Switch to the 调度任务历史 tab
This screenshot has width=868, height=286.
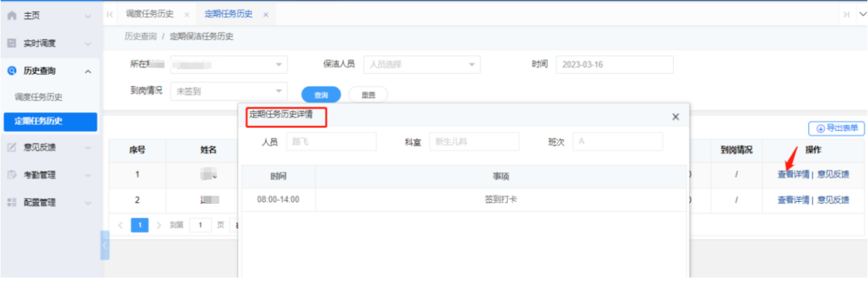point(149,14)
